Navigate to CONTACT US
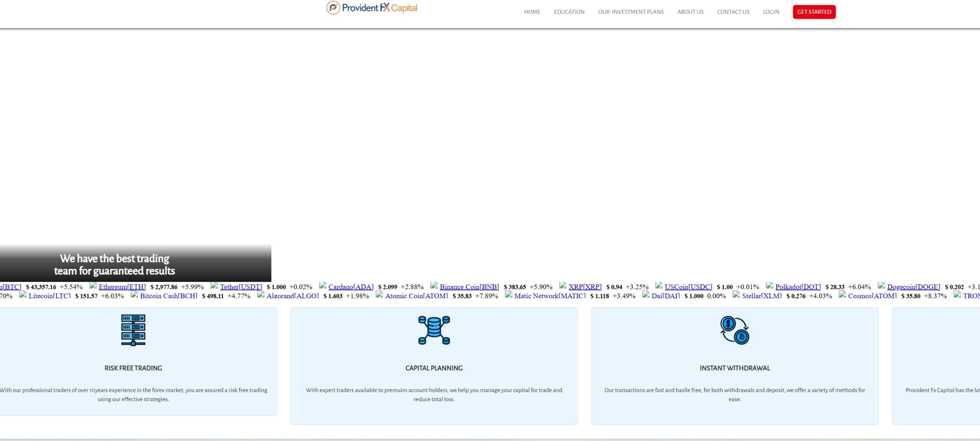This screenshot has height=441, width=980. click(x=733, y=11)
